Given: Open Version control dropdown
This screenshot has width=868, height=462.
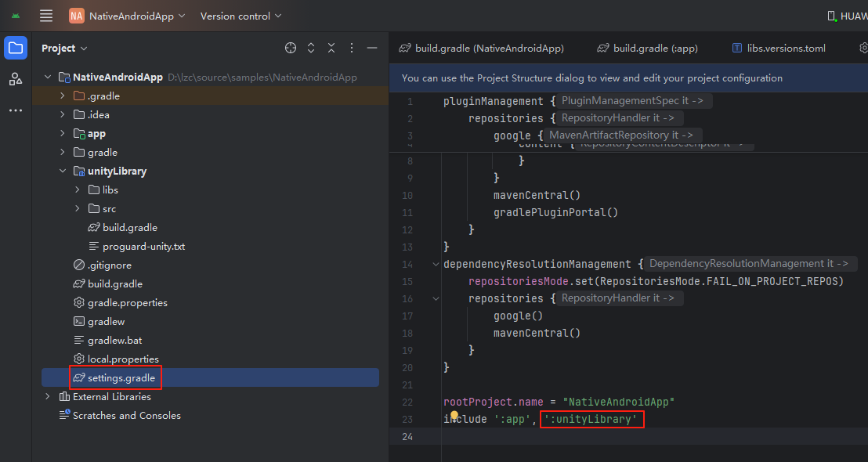Looking at the screenshot, I should click(241, 16).
